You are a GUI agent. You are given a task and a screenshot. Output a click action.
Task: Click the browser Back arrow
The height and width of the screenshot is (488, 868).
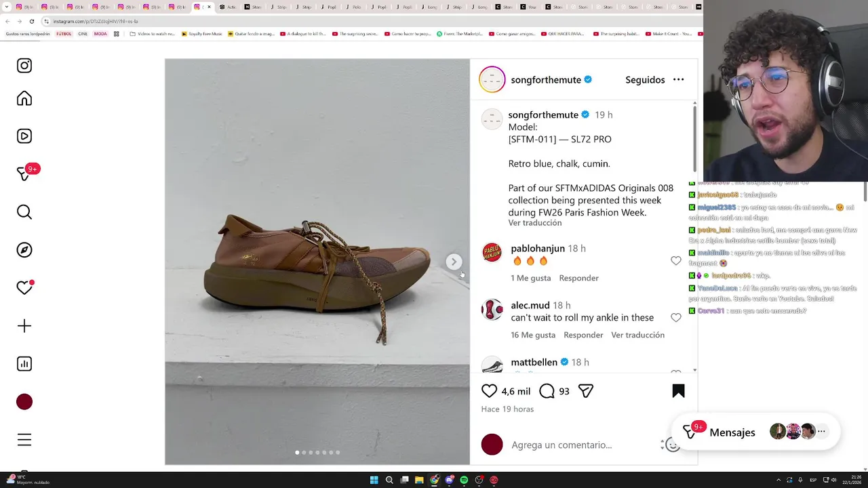coord(7,21)
